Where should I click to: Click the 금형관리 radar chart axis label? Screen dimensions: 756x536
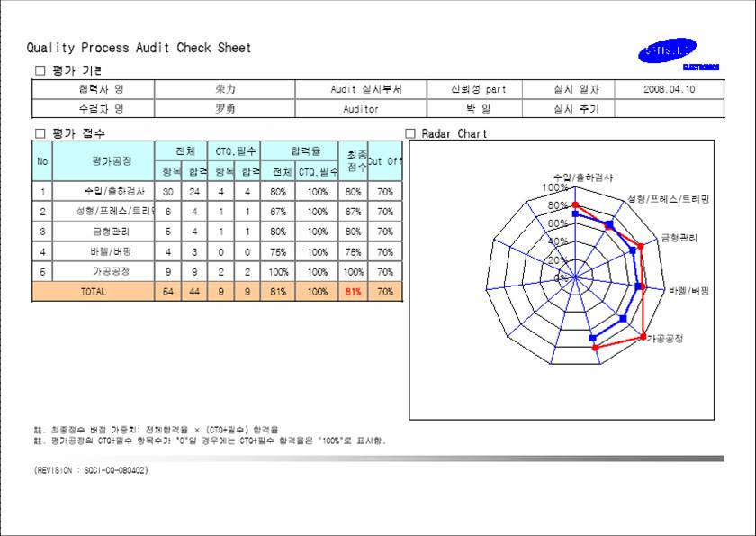click(679, 237)
